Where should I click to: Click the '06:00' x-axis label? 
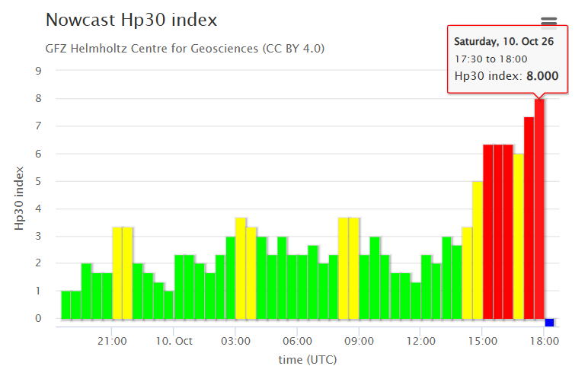click(x=297, y=341)
